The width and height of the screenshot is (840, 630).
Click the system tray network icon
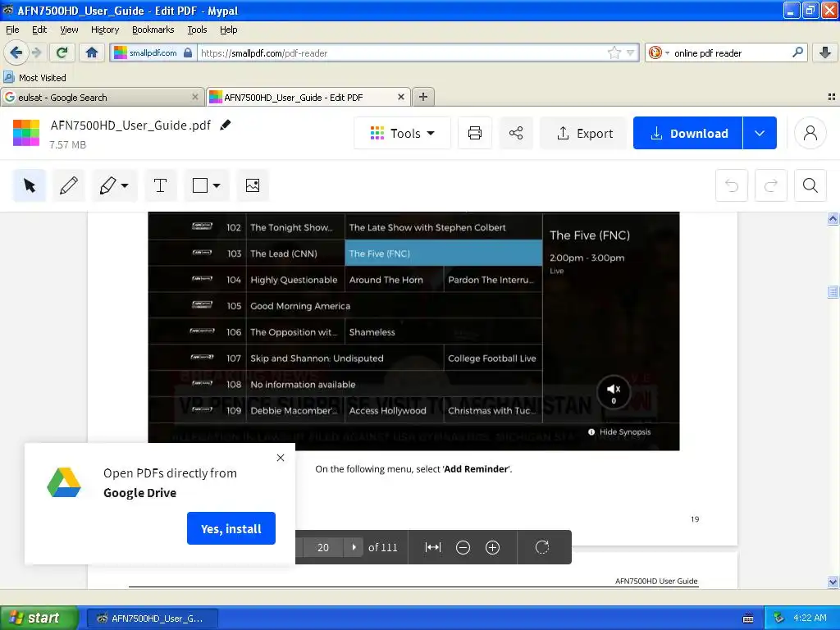pos(778,618)
